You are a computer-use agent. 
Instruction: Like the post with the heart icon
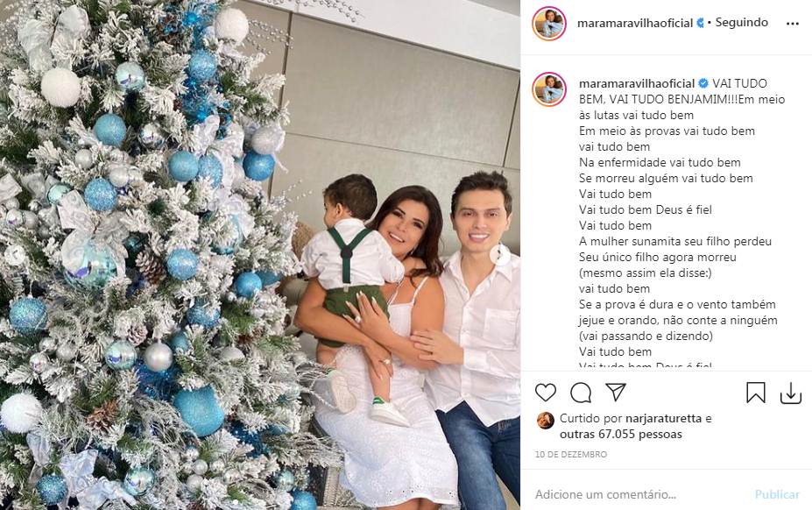[x=546, y=393]
